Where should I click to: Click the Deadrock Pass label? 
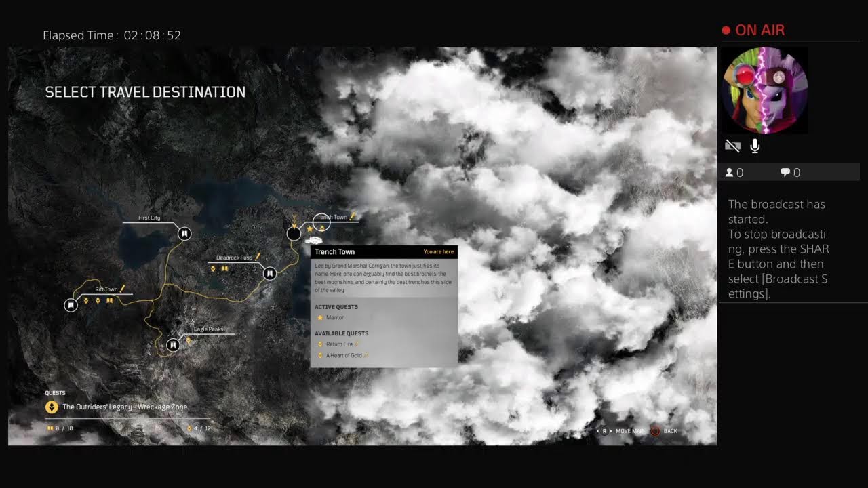click(234, 258)
